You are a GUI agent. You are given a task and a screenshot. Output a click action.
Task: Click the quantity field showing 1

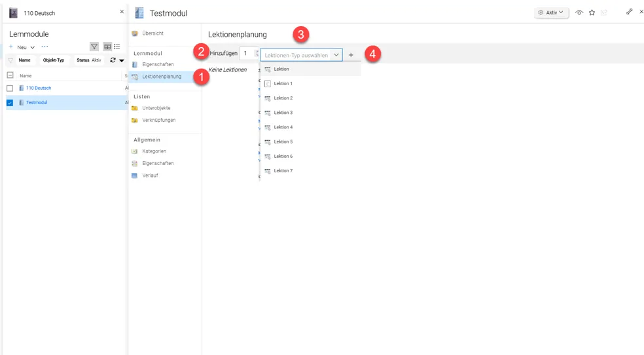(247, 54)
